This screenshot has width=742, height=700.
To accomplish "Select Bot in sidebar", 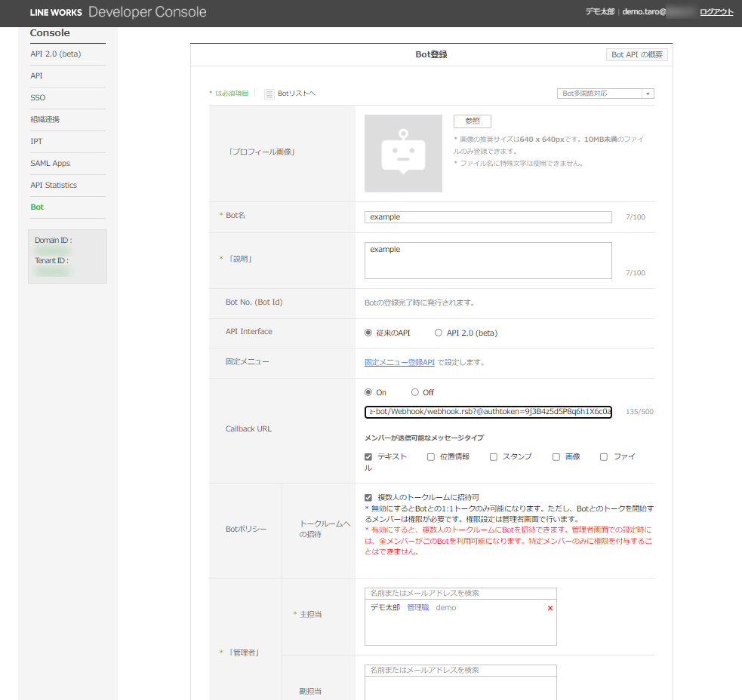I will 37,207.
